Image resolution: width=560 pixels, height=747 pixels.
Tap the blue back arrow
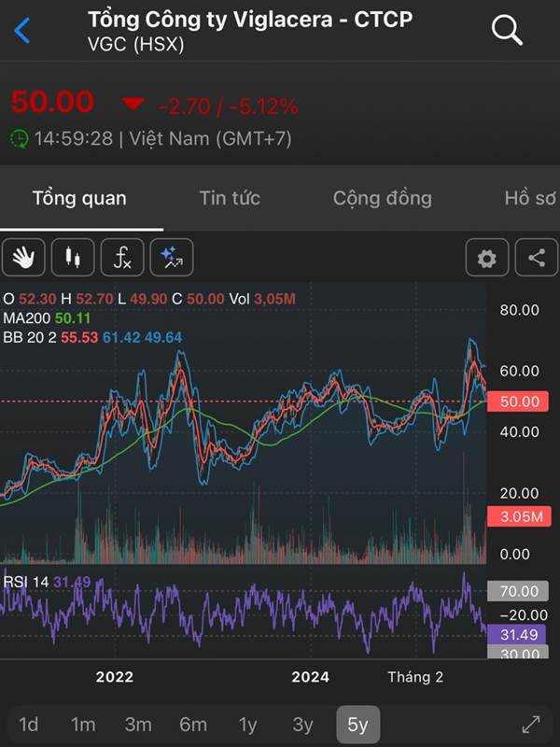[21, 31]
